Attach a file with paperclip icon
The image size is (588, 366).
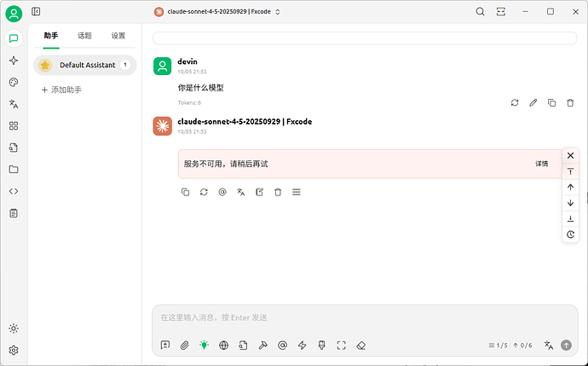pos(185,346)
